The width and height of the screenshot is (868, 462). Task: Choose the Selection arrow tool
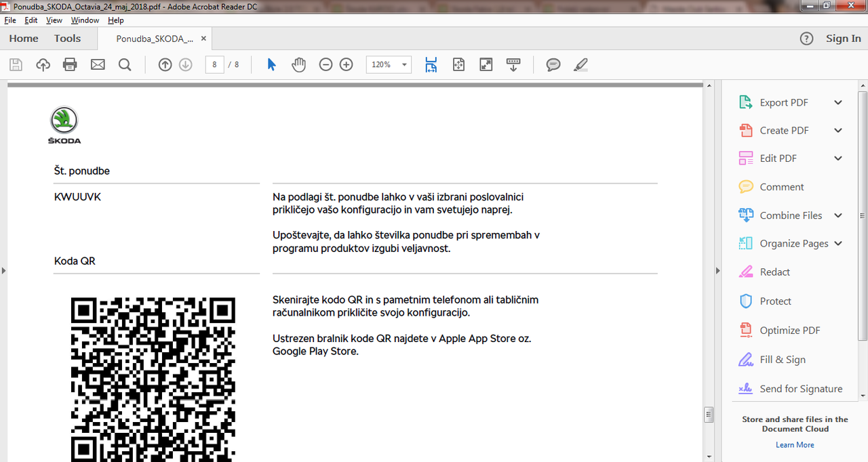click(271, 65)
